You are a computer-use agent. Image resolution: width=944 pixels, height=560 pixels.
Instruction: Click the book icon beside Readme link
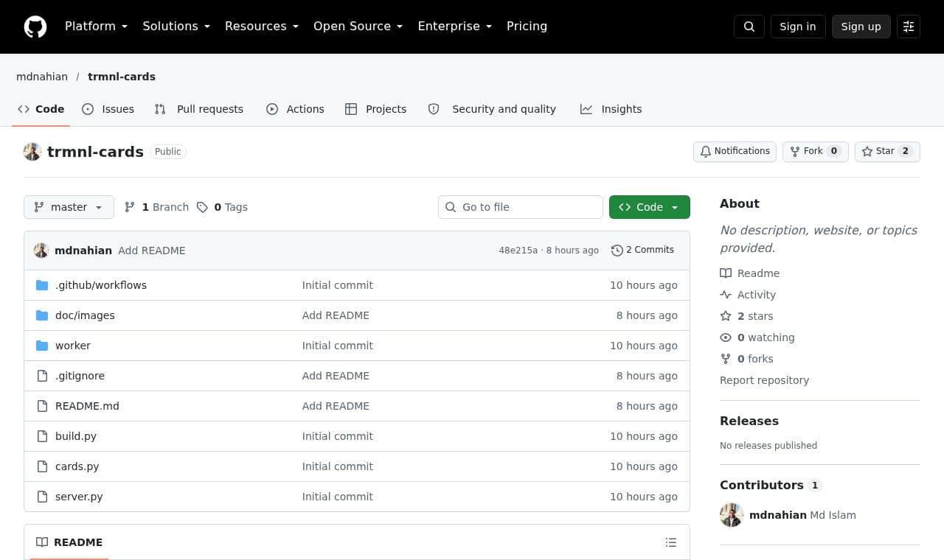[x=726, y=273]
